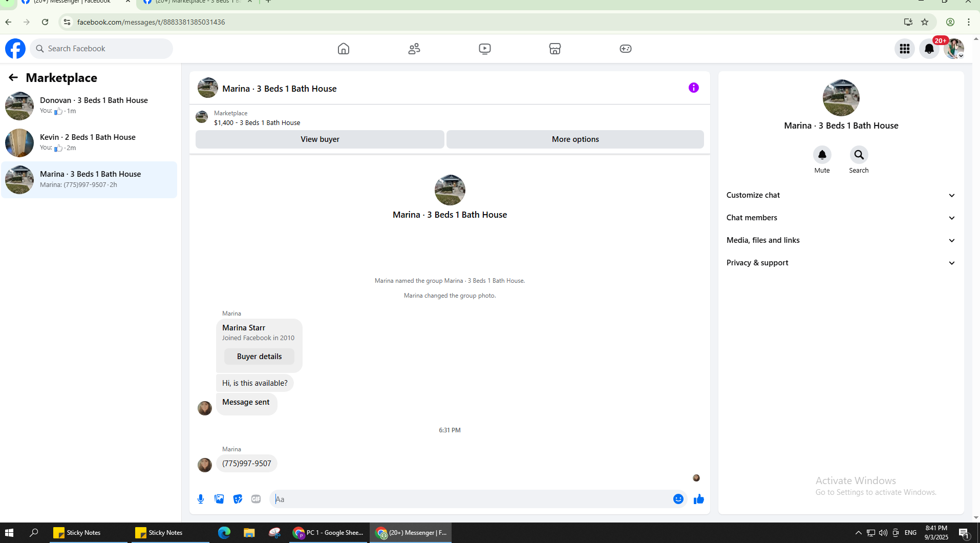The image size is (980, 543).
Task: Open the $1,400 Marketplace listing link
Action: point(257,123)
